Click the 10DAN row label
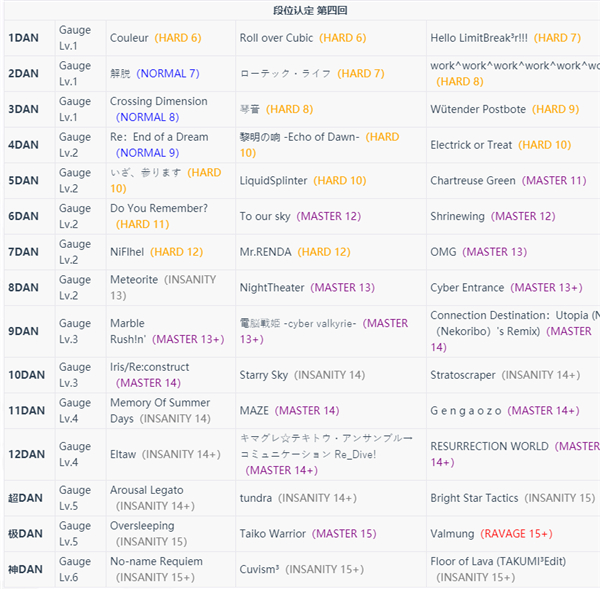600x589 pixels. (27, 375)
